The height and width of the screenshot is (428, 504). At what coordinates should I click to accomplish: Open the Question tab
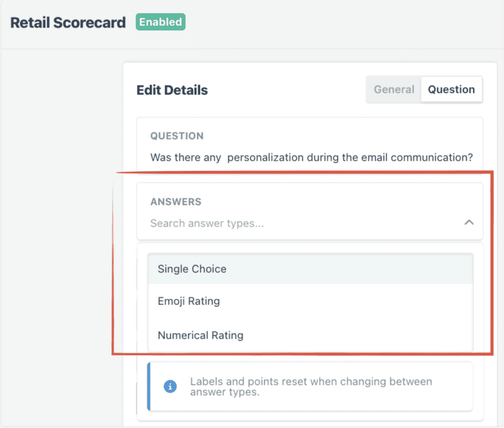(451, 90)
